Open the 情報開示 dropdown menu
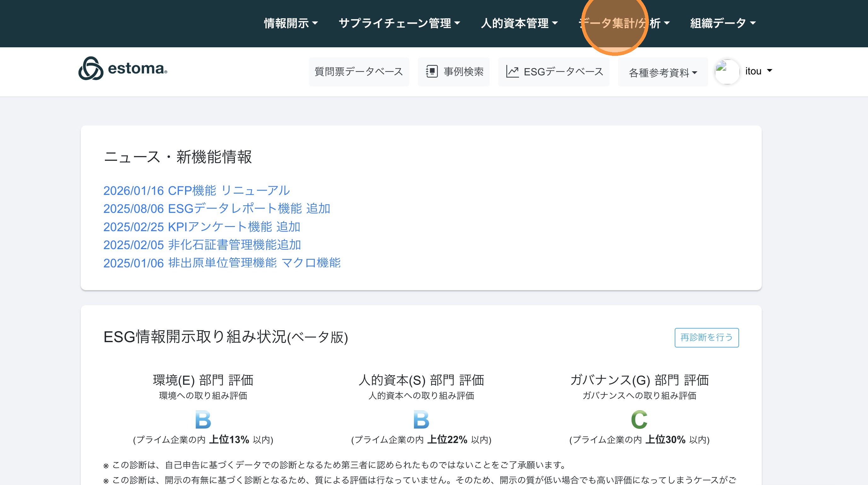Viewport: 868px width, 485px height. click(290, 23)
